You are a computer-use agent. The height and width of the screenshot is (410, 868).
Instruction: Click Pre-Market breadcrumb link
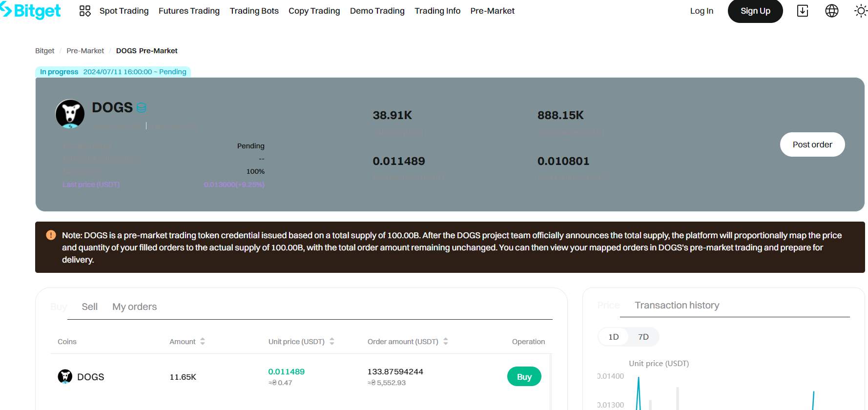tap(85, 51)
